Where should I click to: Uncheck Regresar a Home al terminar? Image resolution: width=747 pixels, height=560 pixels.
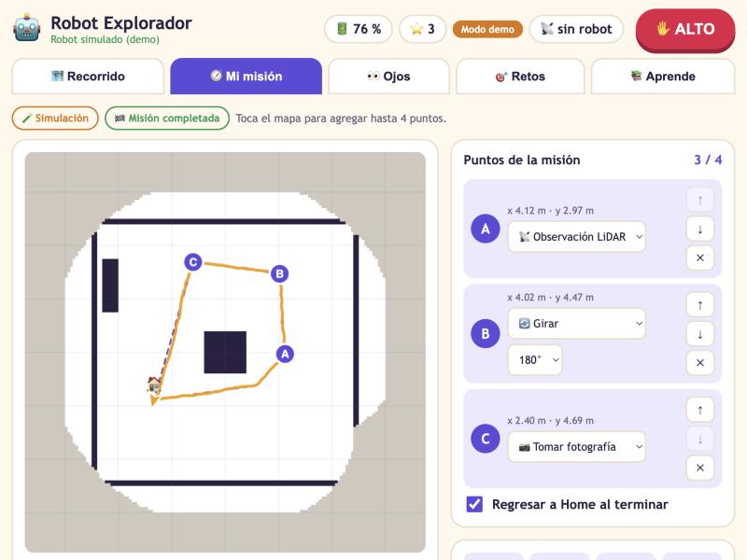(474, 504)
